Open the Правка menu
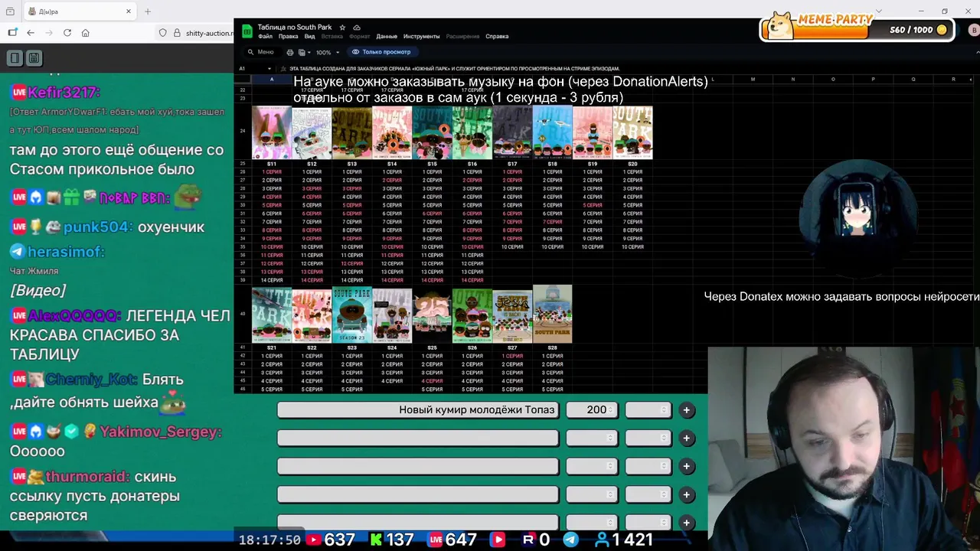Screen dimensions: 980x551 (x=288, y=36)
